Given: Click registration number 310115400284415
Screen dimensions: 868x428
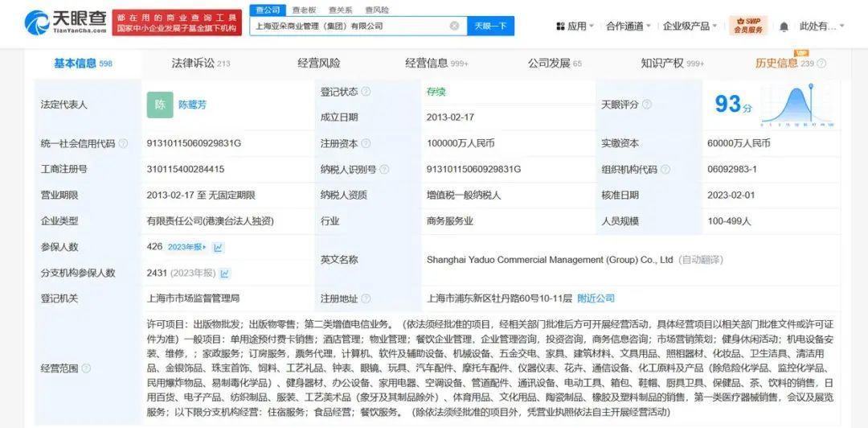Looking at the screenshot, I should pos(186,170).
